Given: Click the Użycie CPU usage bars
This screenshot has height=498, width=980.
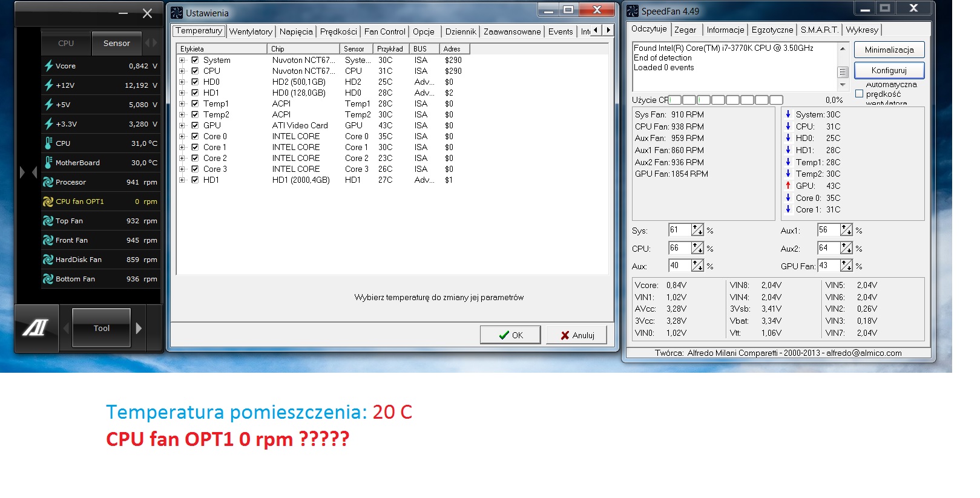Looking at the screenshot, I should coord(725,100).
